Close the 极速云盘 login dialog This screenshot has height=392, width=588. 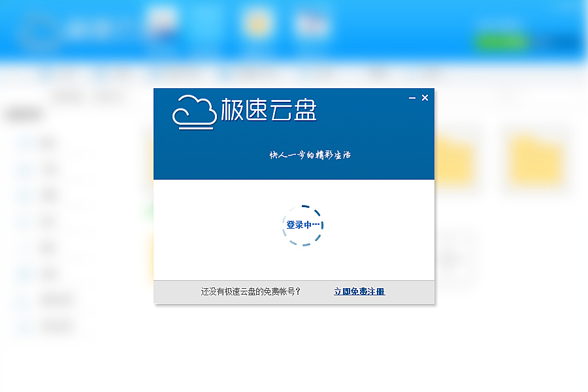click(425, 98)
